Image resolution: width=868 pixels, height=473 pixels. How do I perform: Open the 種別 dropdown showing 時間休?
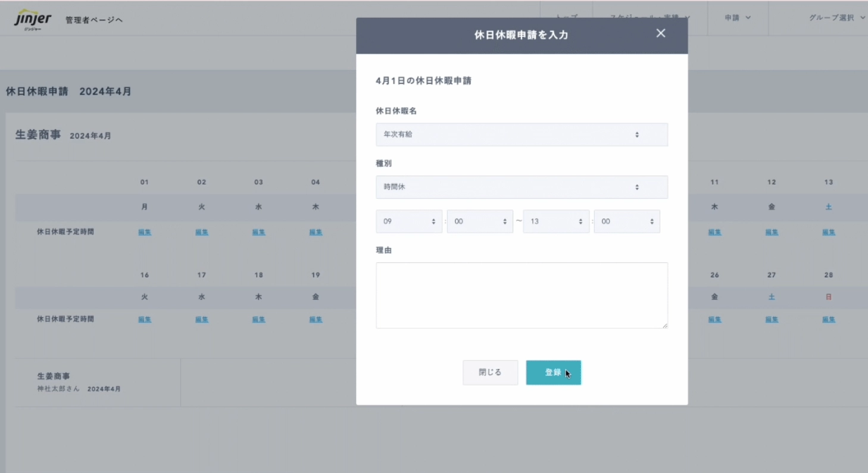522,187
